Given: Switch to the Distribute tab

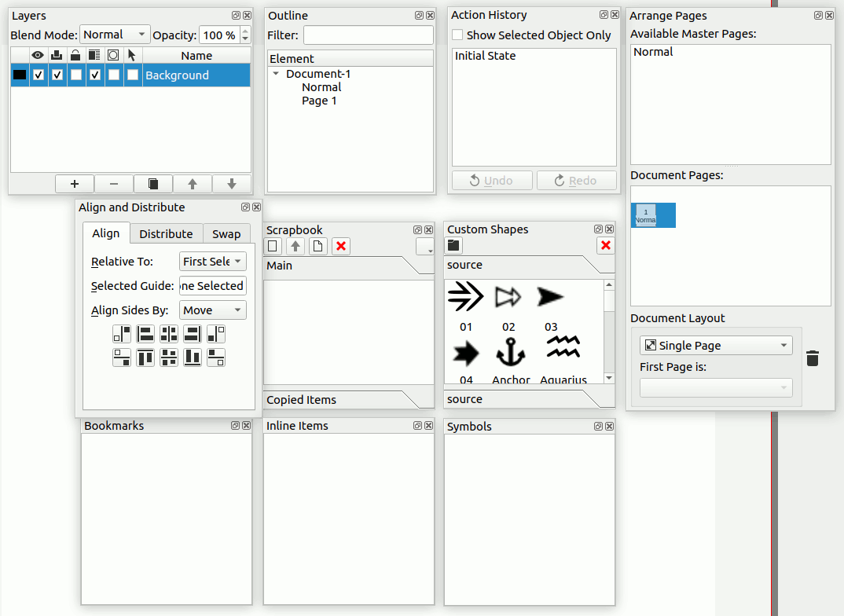Looking at the screenshot, I should pyautogui.click(x=166, y=234).
